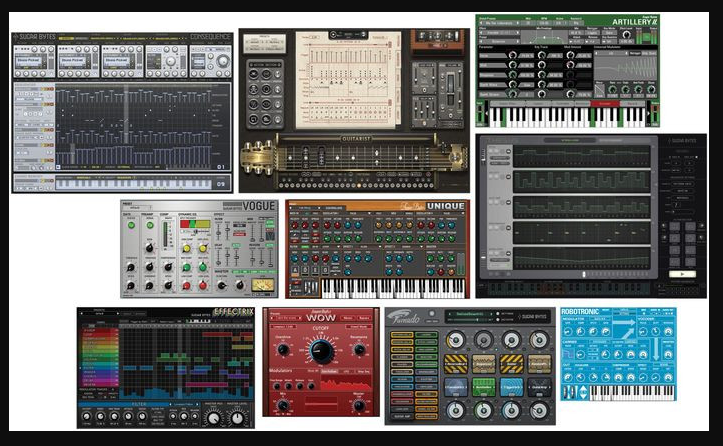
Task: Click the Effectrix logo title
Action: click(233, 312)
